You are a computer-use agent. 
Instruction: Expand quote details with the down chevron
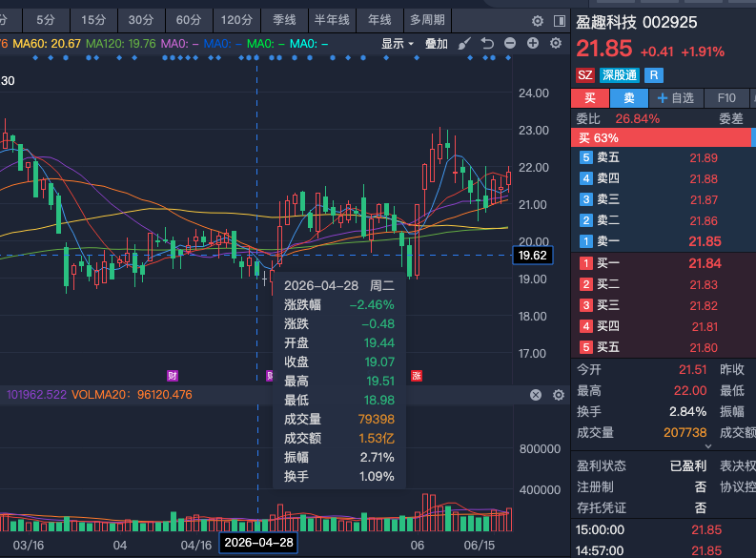point(707,446)
